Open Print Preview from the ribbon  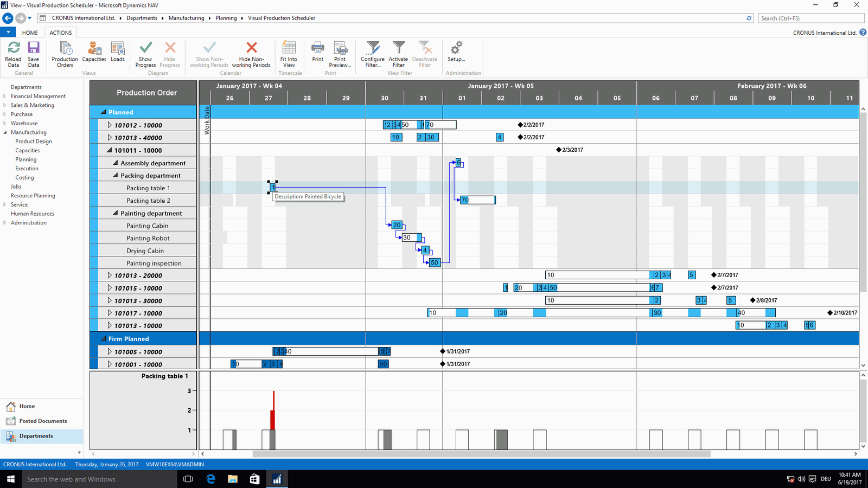click(x=340, y=48)
